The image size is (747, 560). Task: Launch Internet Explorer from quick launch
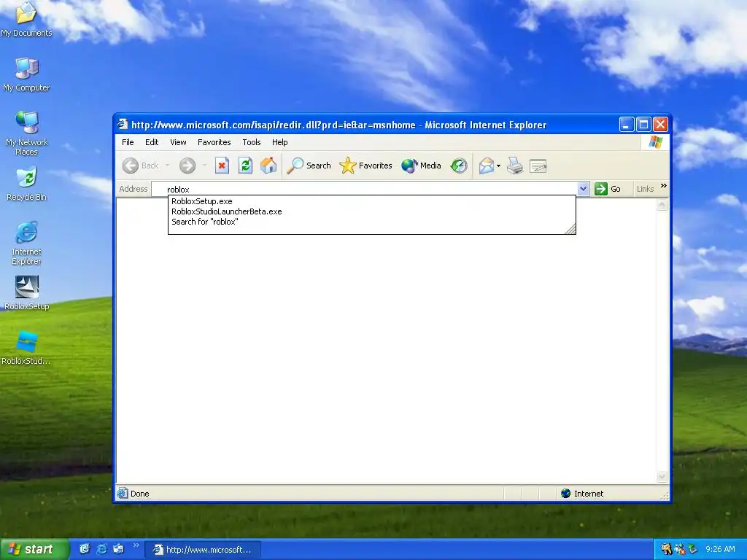tap(101, 549)
